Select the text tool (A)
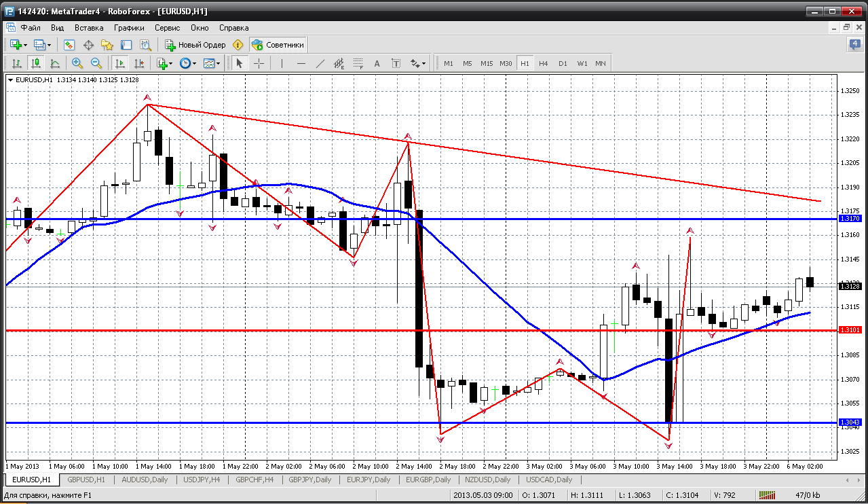Viewport: 868px width, 504px height. pyautogui.click(x=377, y=63)
